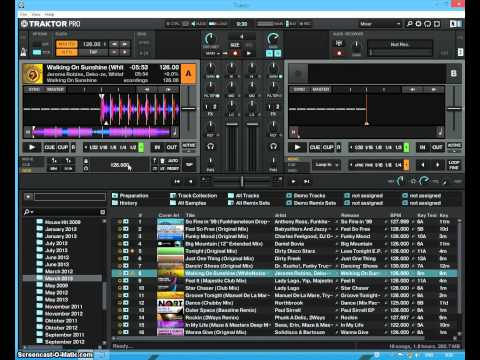Toggle SYNC on Deck B
Screen dimensions: 480x360
tap(299, 90)
